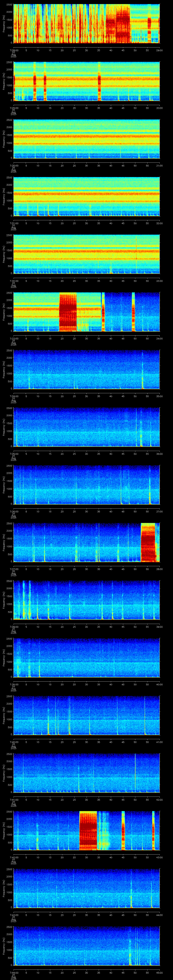Select the narrow burst near 7:42:45
Screen dimensions: 173x980
pyautogui.click(x=123, y=831)
